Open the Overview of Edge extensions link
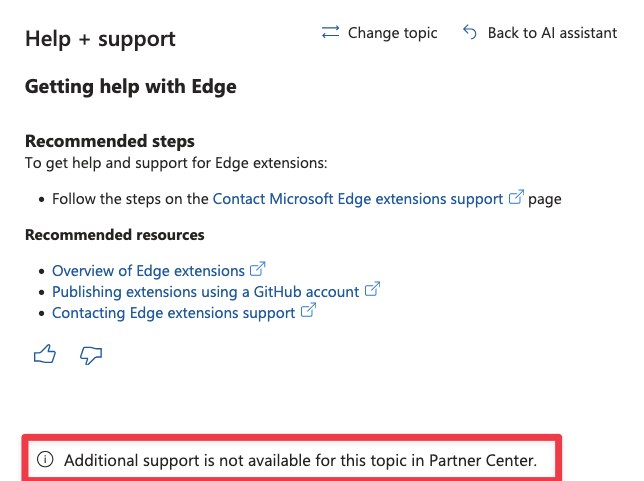Image resolution: width=644 pixels, height=481 pixels. (x=148, y=271)
